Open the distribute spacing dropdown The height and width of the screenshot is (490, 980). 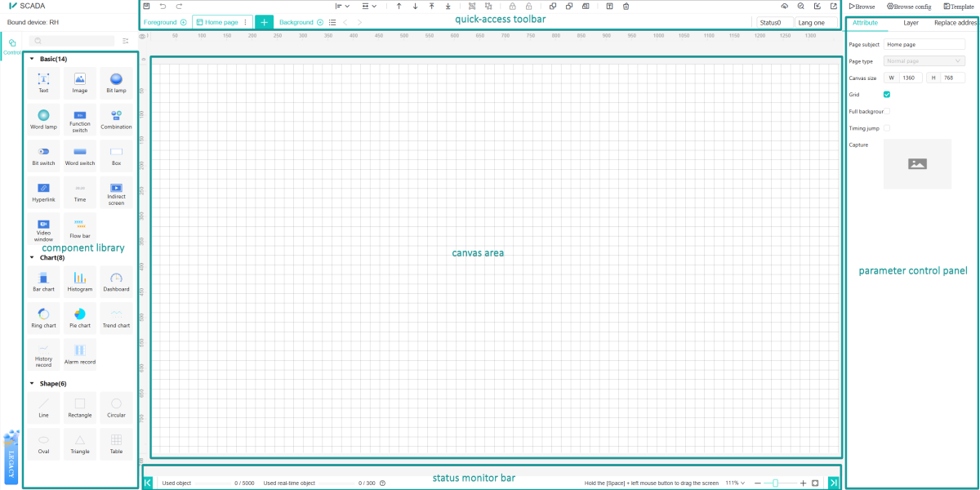(370, 6)
